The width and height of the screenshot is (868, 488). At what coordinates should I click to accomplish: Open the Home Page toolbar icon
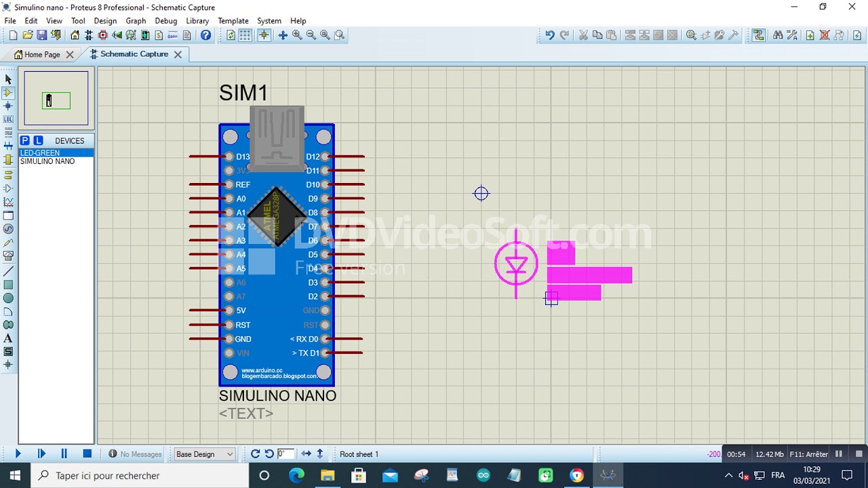75,35
